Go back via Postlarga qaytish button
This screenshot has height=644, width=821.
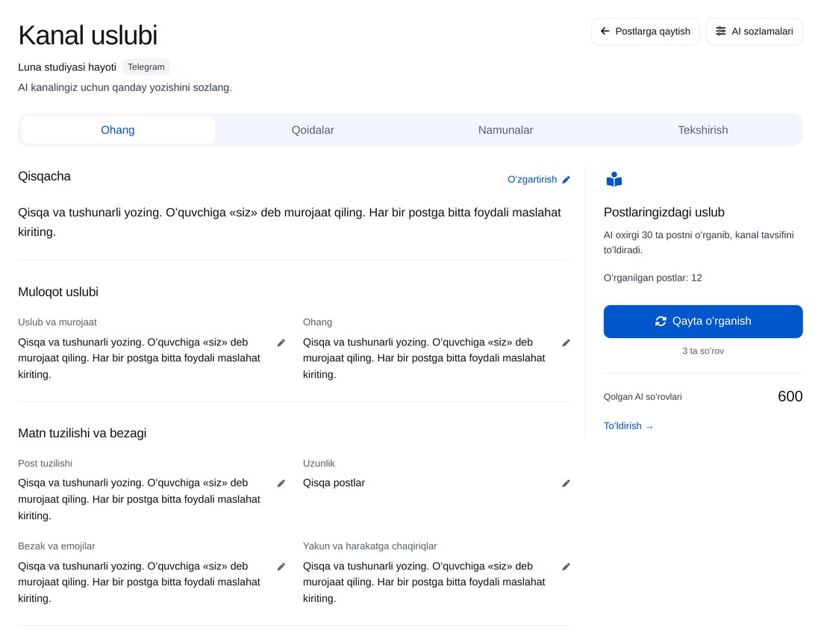tap(645, 31)
